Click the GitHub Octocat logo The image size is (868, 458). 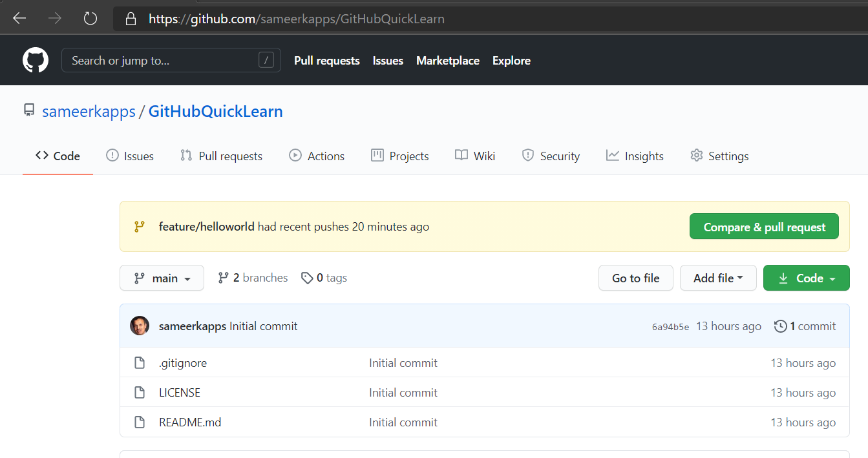pyautogui.click(x=35, y=59)
